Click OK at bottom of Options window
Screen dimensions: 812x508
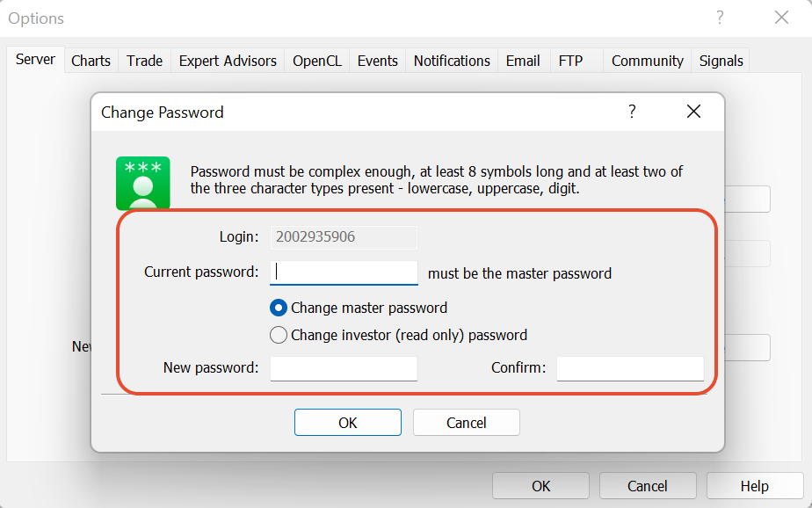pyautogui.click(x=540, y=486)
